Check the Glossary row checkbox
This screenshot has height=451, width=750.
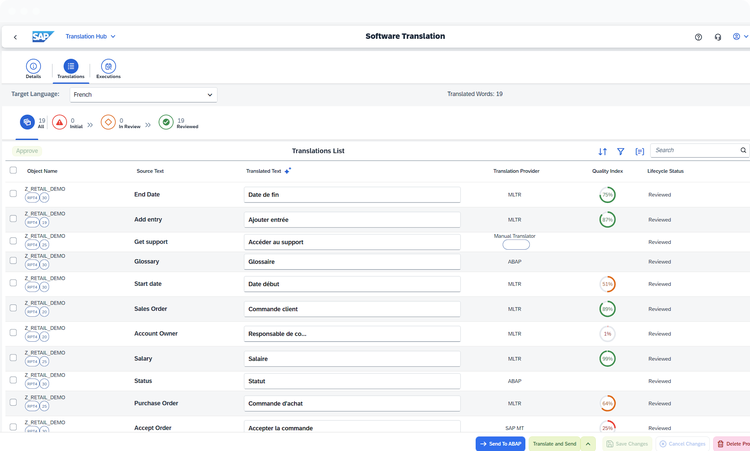click(x=13, y=261)
